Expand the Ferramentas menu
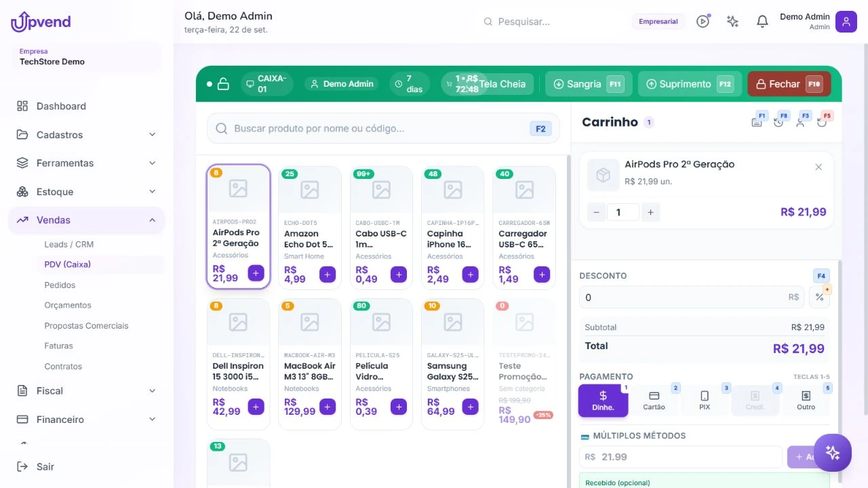Viewport: 868px width, 488px height. (87, 163)
